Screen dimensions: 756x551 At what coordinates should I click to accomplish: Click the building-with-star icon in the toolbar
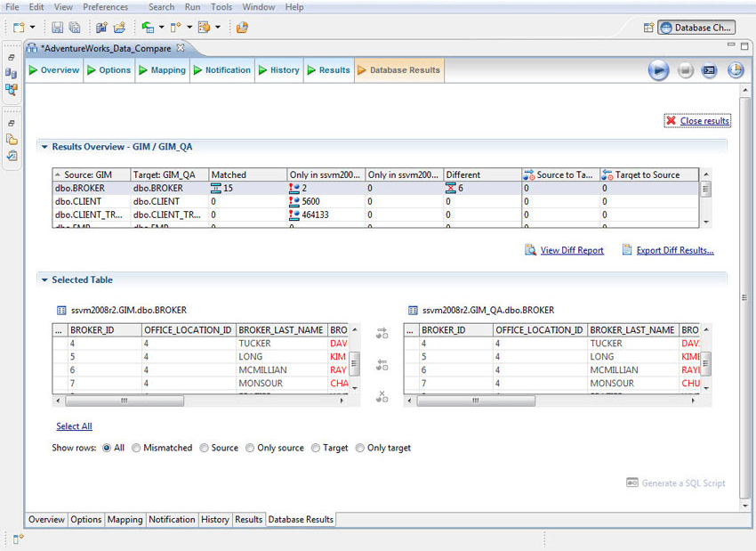[x=101, y=28]
